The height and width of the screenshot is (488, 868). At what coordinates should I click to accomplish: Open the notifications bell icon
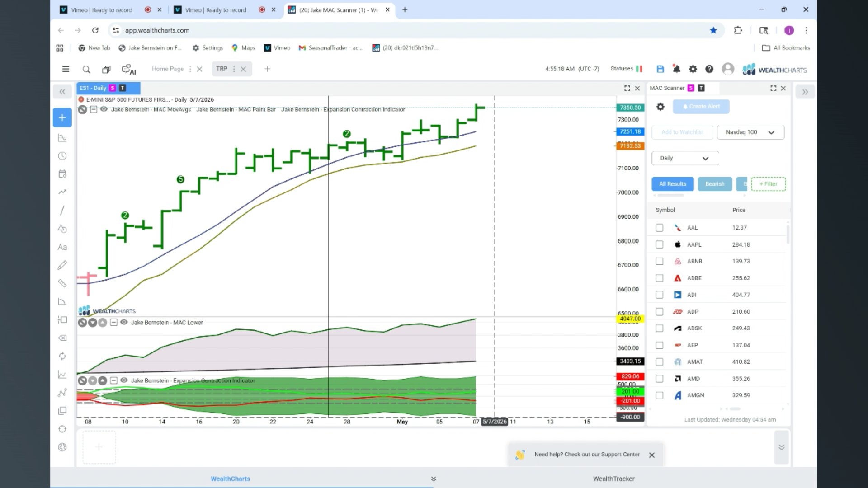click(x=676, y=69)
